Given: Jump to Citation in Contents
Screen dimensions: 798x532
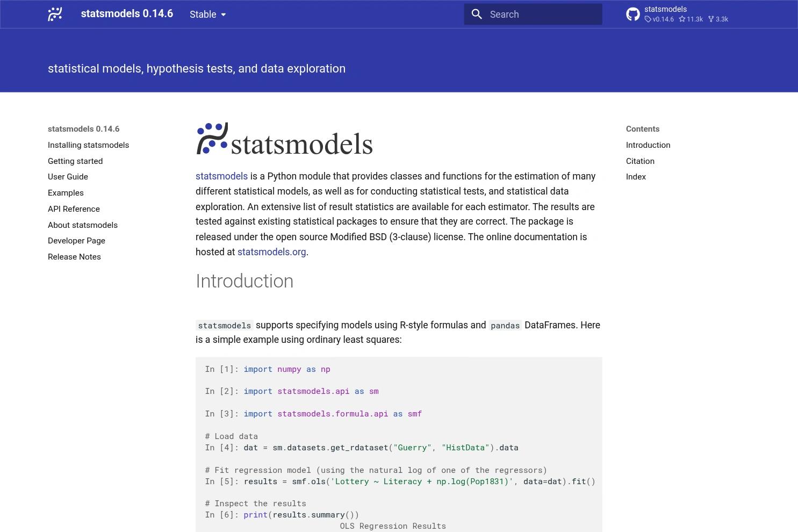Looking at the screenshot, I should [640, 161].
